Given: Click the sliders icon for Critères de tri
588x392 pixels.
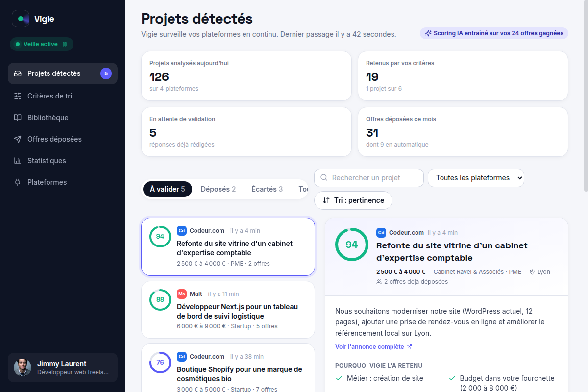Looking at the screenshot, I should click(x=18, y=96).
